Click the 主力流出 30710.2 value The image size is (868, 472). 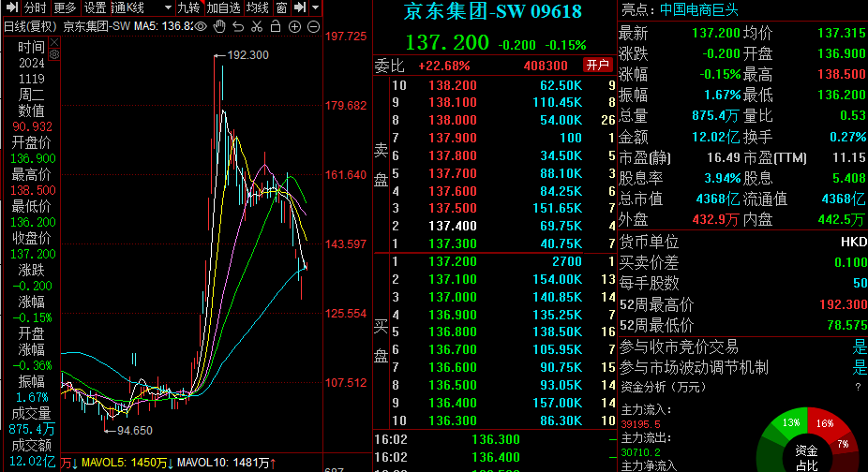pos(640,452)
